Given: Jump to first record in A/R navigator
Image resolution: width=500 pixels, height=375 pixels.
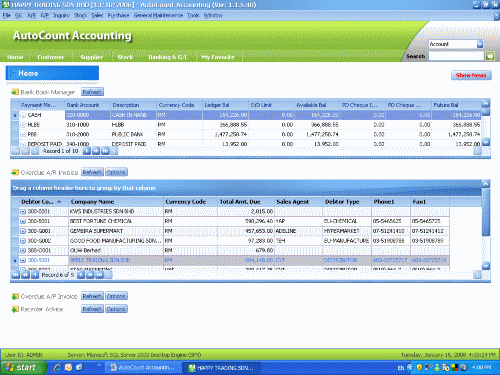Looking at the screenshot, I should coord(16,275).
